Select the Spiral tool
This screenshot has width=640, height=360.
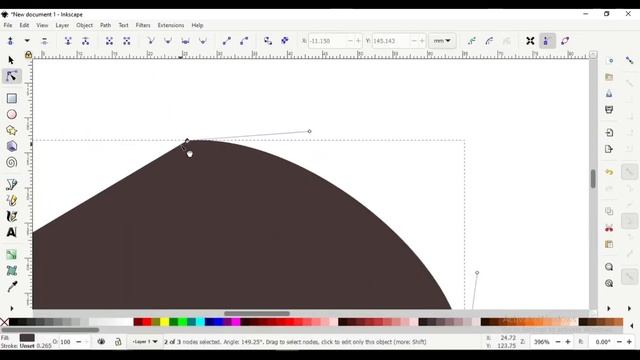pyautogui.click(x=11, y=162)
